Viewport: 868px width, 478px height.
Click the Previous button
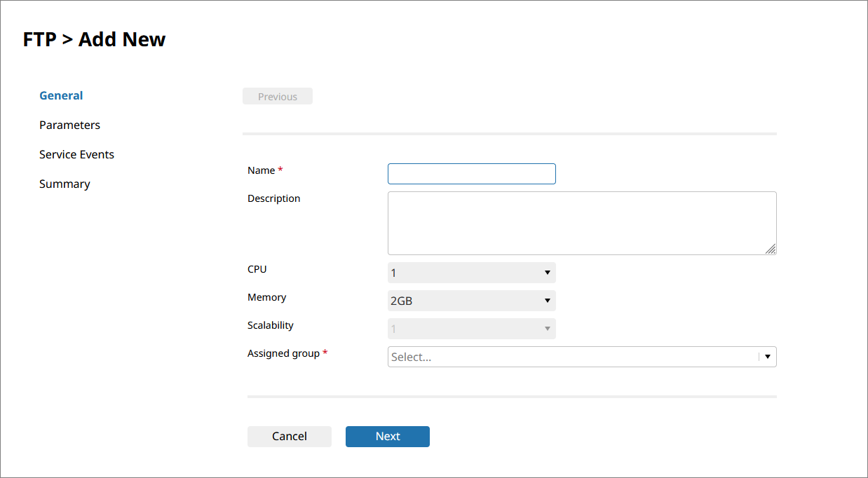pyautogui.click(x=278, y=97)
